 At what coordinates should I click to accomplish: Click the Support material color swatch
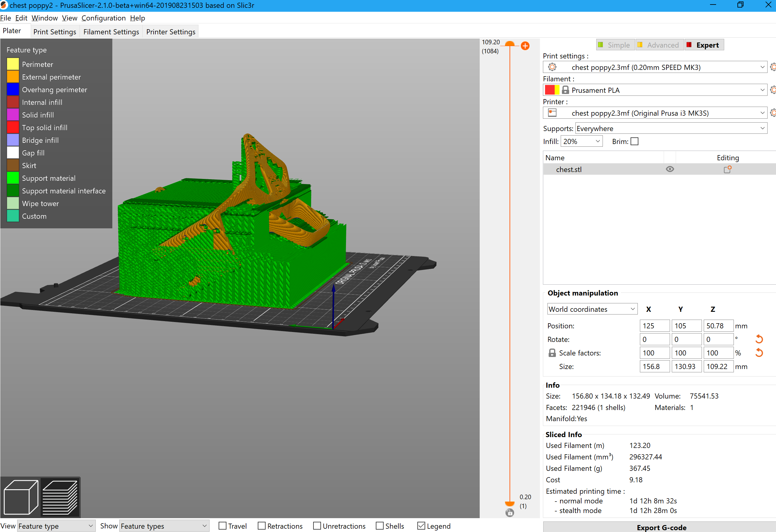[x=13, y=178]
